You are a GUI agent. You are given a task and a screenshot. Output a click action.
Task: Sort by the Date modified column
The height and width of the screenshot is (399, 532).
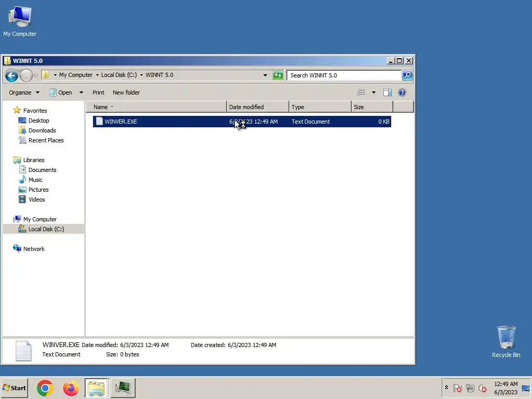pos(258,107)
